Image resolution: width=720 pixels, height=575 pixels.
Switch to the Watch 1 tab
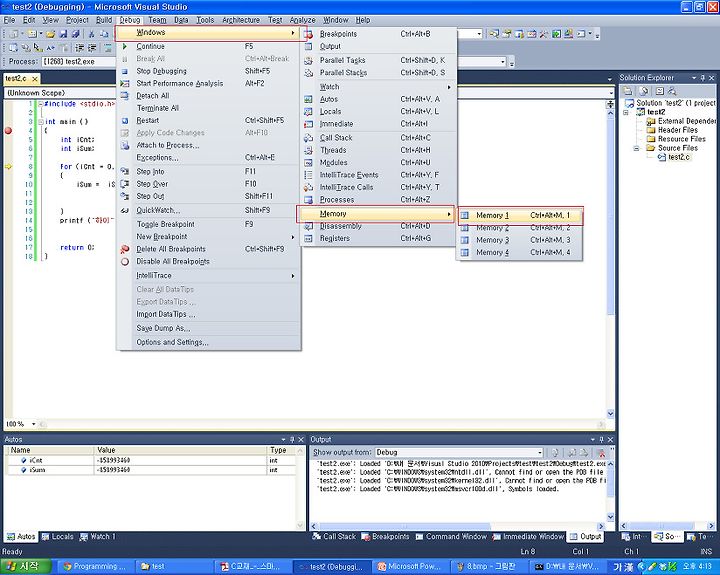click(97, 536)
